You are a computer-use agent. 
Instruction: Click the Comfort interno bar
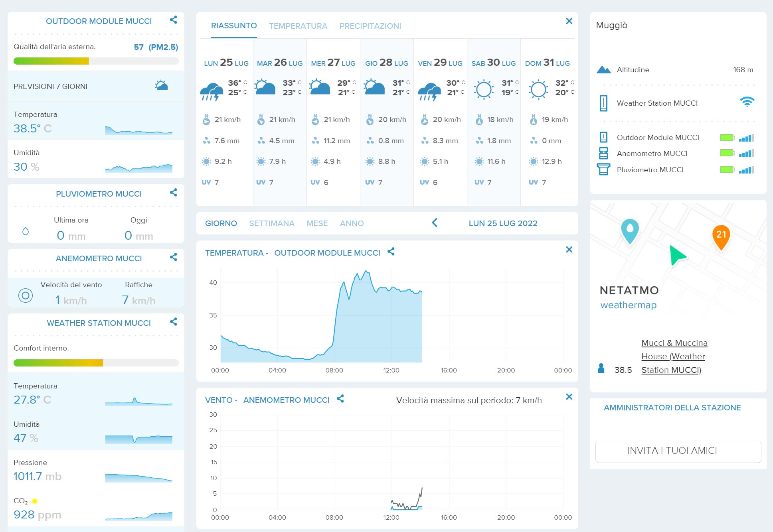click(96, 363)
